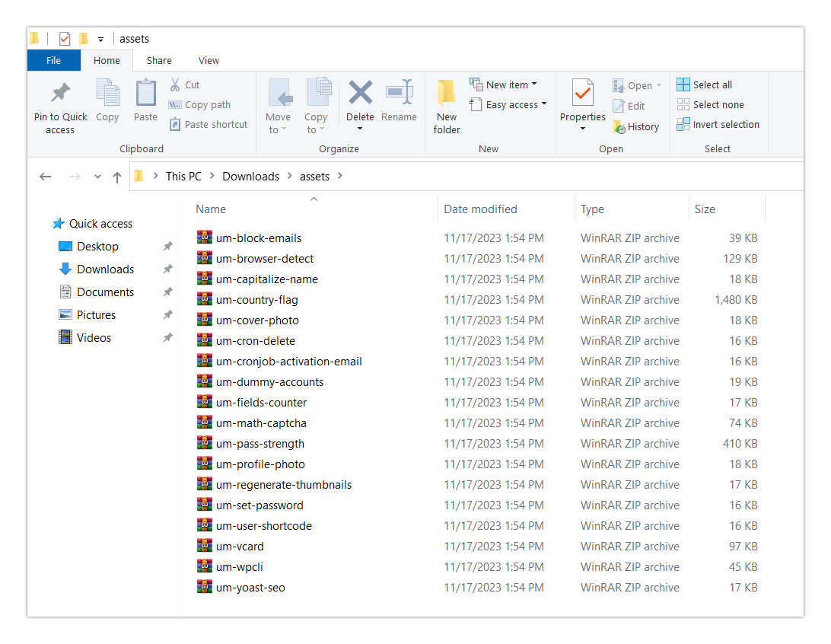Click the Copy icon in Clipboard group

pos(107,92)
